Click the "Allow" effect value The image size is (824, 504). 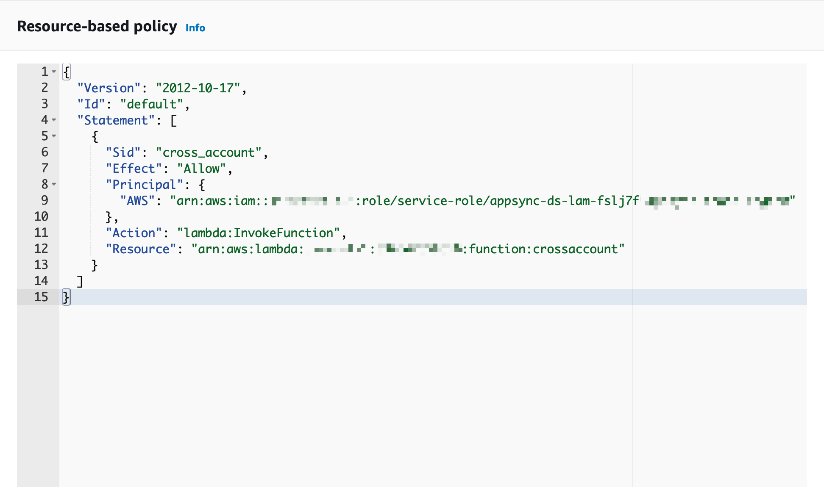201,169
